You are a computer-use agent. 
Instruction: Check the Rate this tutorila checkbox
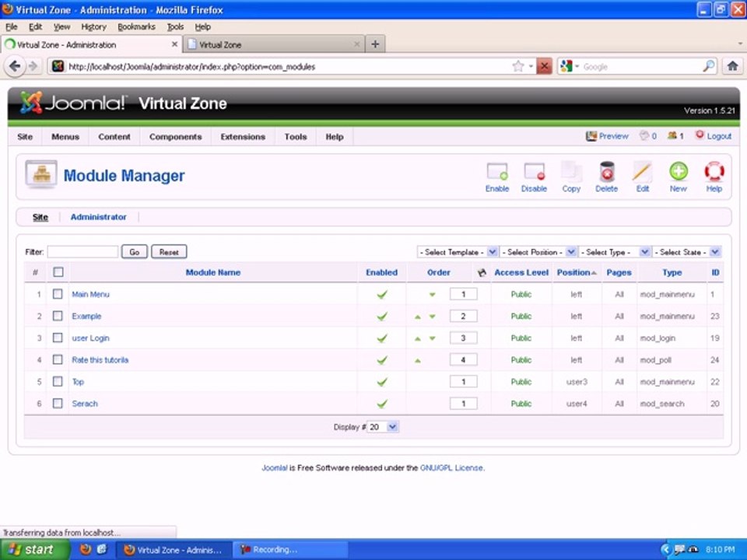coord(58,359)
